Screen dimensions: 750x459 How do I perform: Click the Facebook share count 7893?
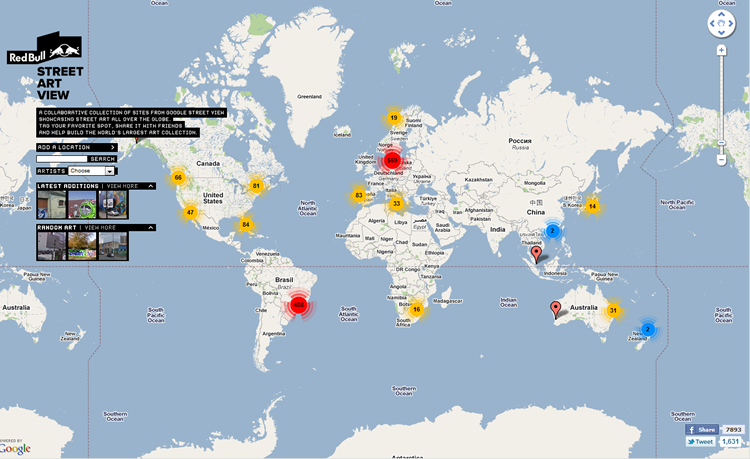[x=733, y=429]
